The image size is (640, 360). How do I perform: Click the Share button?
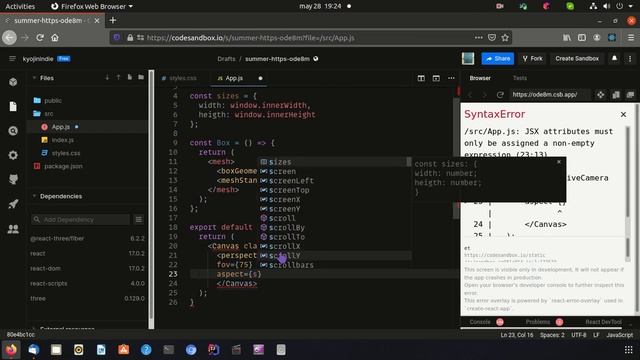coord(498,58)
